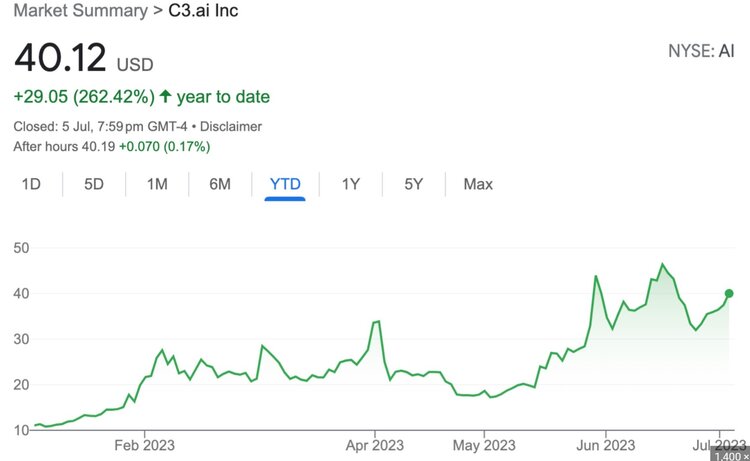Click the green end-point dot on chart

[729, 294]
